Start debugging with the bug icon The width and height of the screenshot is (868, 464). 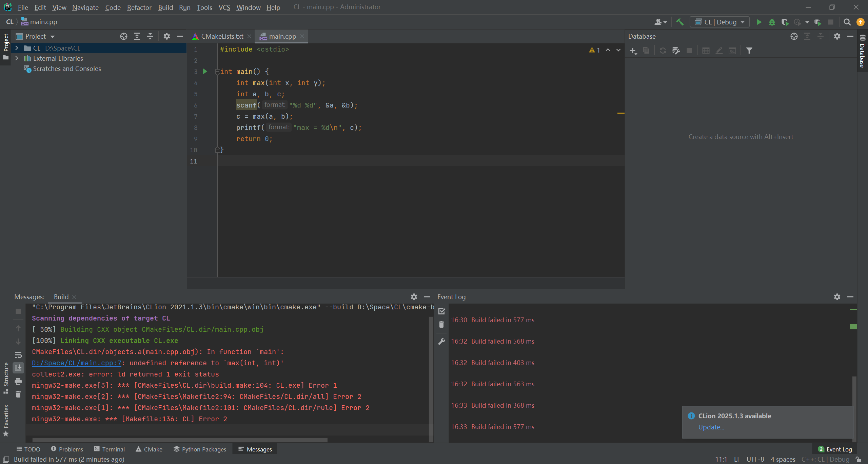[772, 22]
